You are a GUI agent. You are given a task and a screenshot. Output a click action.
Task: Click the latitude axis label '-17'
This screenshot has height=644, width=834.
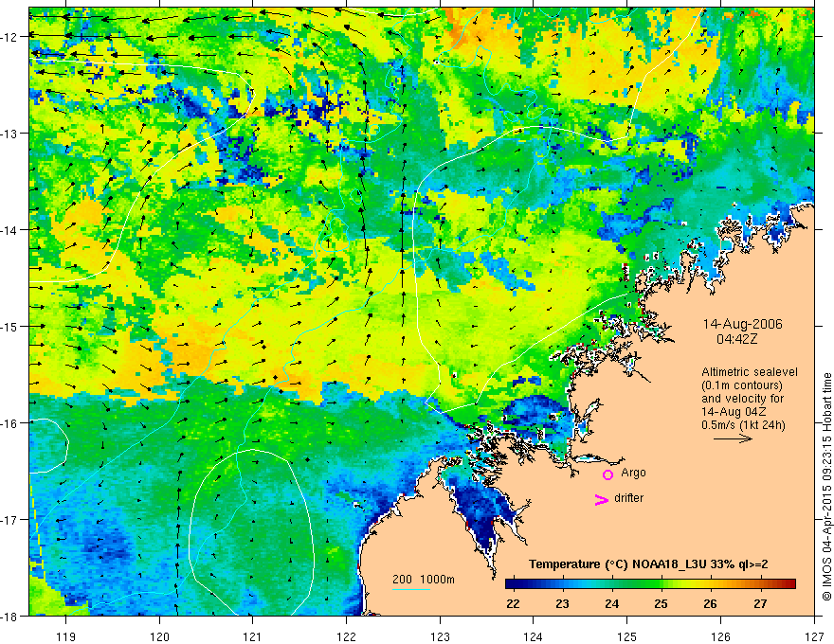(10, 520)
